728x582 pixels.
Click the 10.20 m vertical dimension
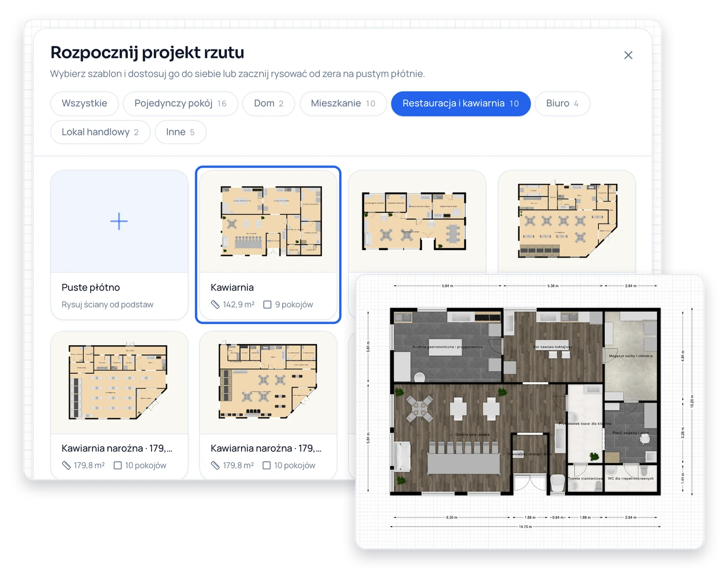(x=692, y=401)
